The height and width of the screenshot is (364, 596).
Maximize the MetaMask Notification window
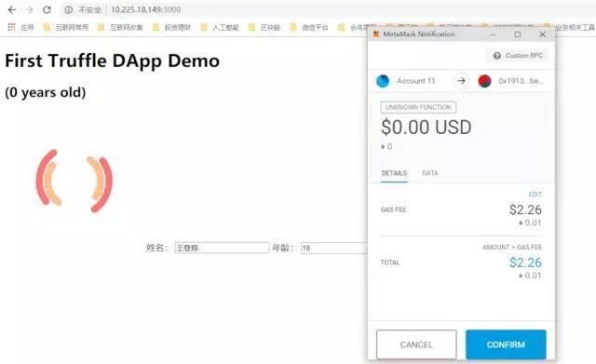click(518, 34)
